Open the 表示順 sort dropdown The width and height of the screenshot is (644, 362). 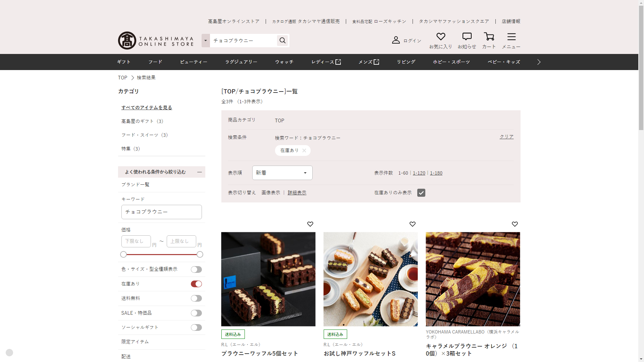pos(282,173)
